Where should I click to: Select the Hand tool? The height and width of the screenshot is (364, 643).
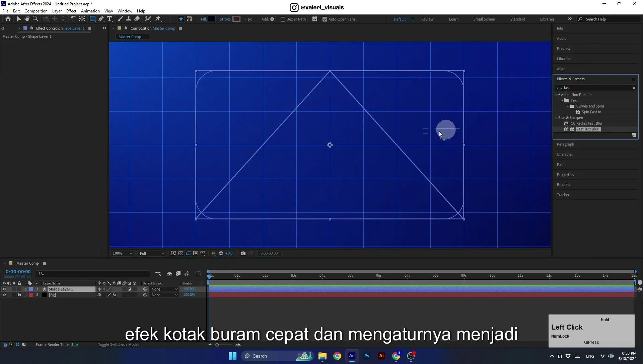(x=27, y=19)
